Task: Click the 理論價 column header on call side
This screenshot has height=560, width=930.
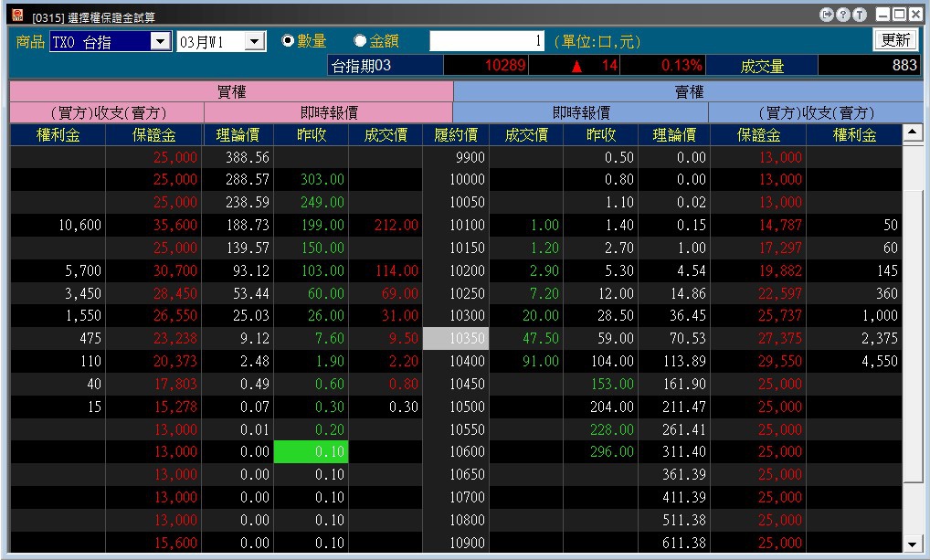Action: pyautogui.click(x=238, y=134)
